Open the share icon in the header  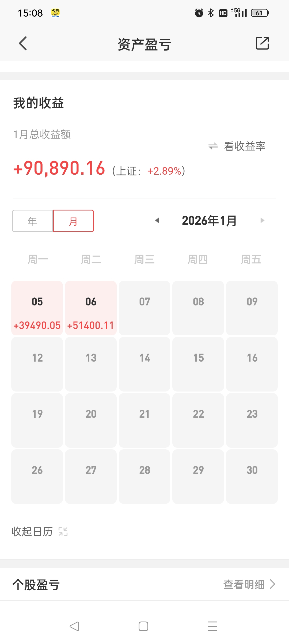pyautogui.click(x=262, y=43)
